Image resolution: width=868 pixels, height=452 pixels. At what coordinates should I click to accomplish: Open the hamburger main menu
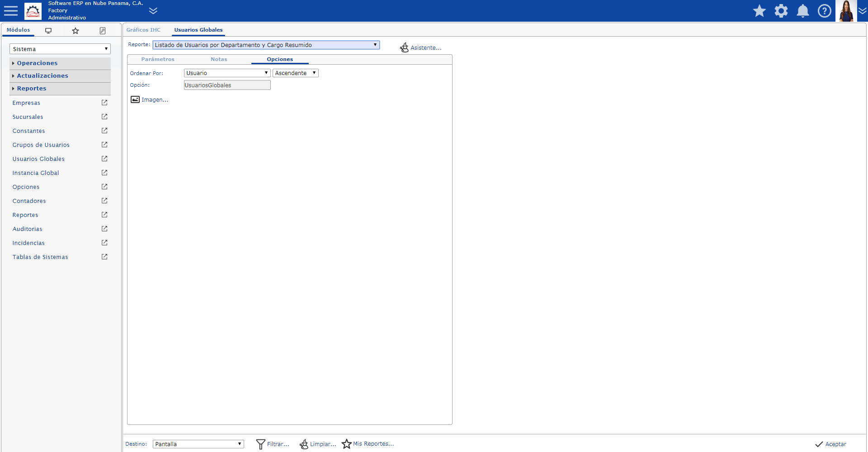pos(11,11)
